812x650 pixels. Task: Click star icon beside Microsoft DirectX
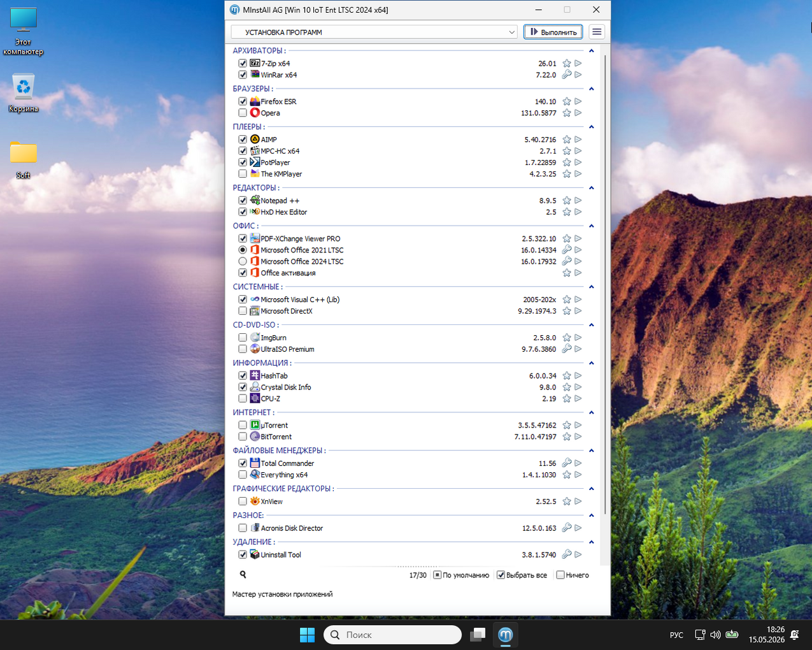pos(567,311)
